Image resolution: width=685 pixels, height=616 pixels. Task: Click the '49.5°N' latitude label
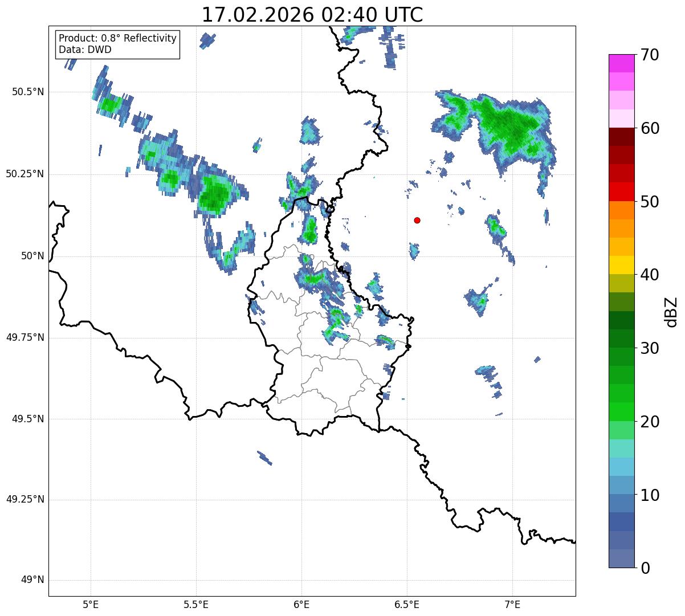point(27,419)
